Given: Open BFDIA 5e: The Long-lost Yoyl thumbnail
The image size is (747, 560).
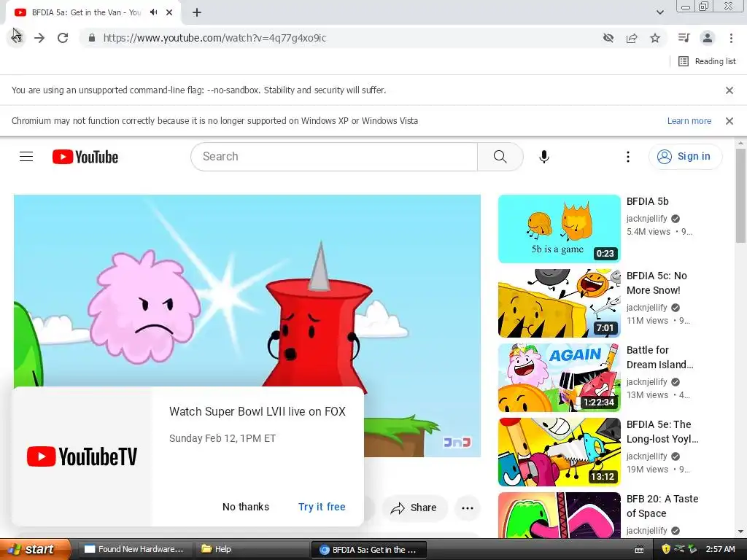Looking at the screenshot, I should tap(560, 451).
